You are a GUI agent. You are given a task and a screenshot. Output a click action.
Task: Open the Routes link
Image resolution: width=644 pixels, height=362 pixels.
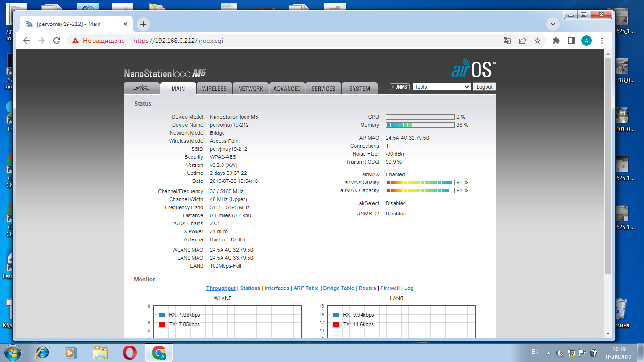[x=367, y=288]
